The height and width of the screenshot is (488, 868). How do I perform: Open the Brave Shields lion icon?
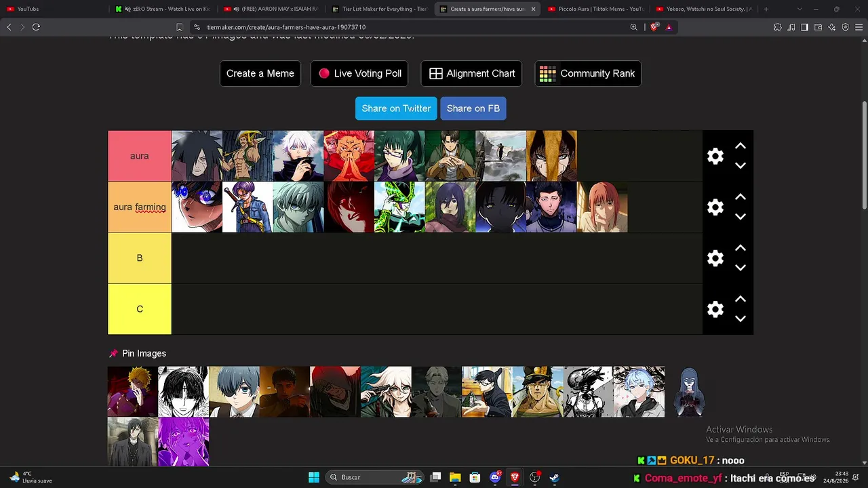pos(654,27)
